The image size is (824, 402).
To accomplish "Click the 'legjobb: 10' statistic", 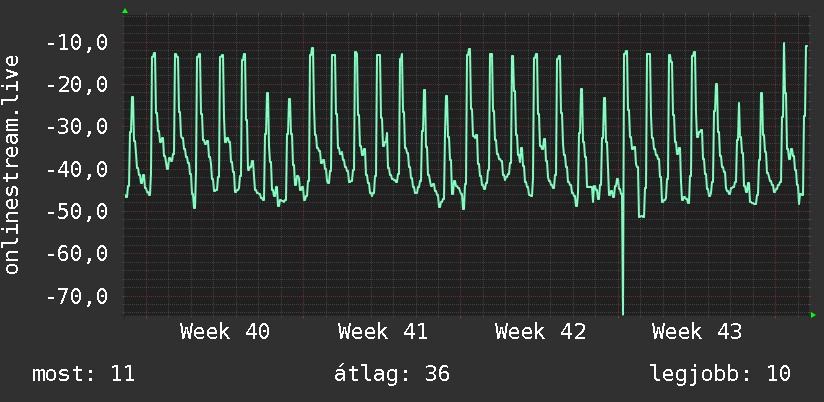I will coord(720,374).
